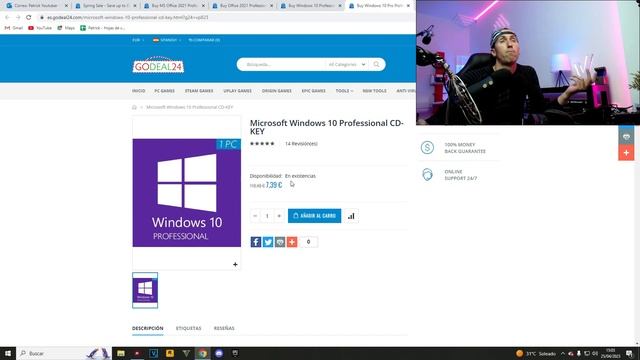Open the All Categories dropdown
This screenshot has height=360, width=640.
click(347, 64)
